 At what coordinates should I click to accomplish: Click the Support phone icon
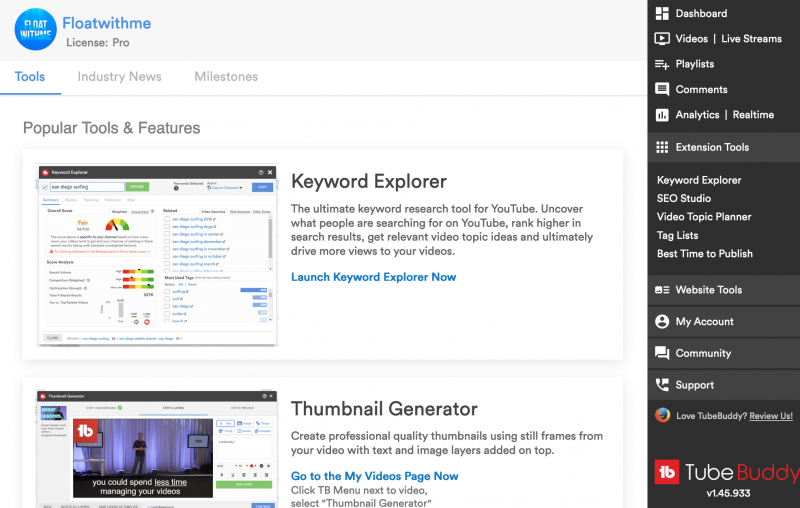(662, 385)
